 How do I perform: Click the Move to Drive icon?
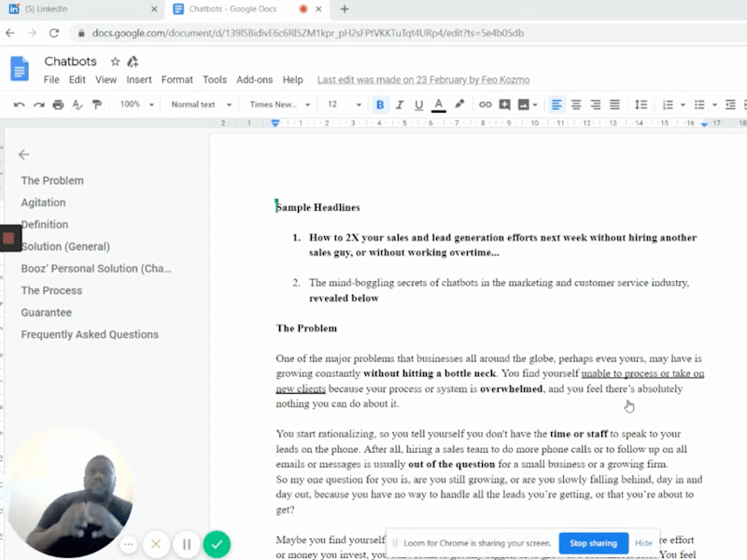tap(133, 62)
